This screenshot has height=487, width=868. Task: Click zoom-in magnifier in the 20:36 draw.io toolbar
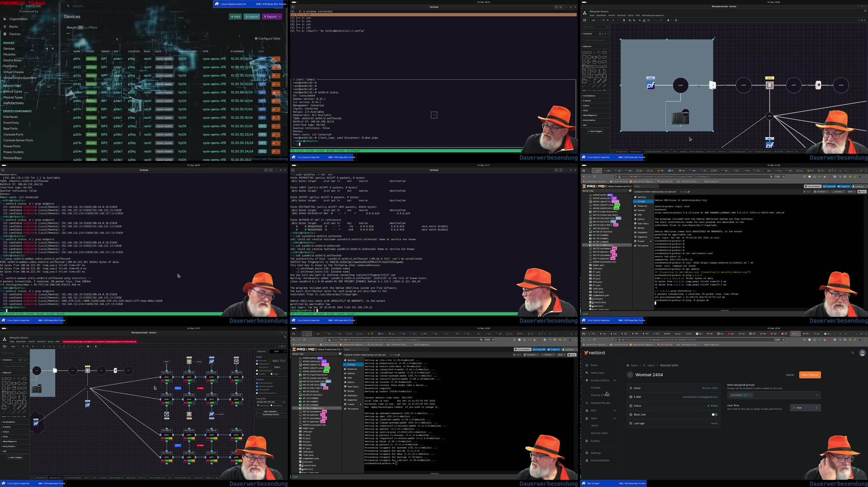[603, 20]
